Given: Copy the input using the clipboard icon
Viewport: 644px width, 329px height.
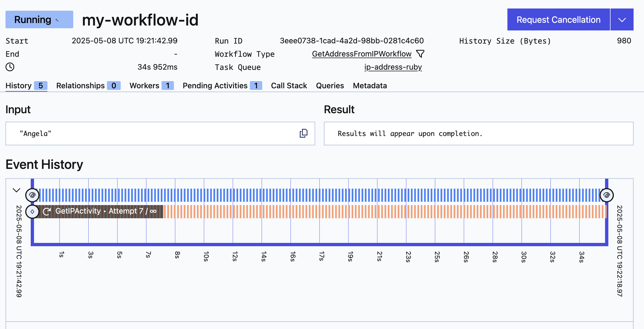Looking at the screenshot, I should coord(303,134).
